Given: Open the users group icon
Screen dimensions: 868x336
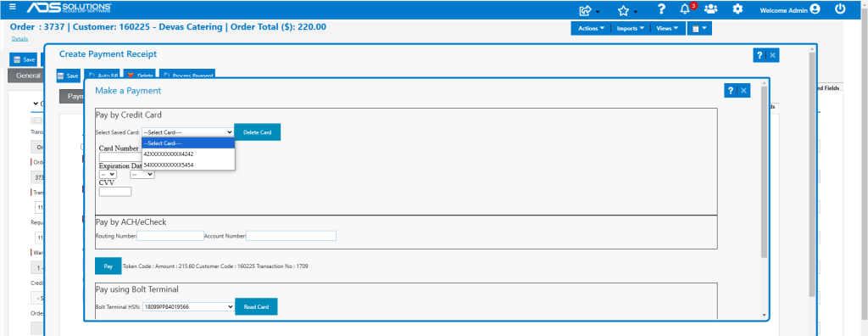Looking at the screenshot, I should click(711, 8).
